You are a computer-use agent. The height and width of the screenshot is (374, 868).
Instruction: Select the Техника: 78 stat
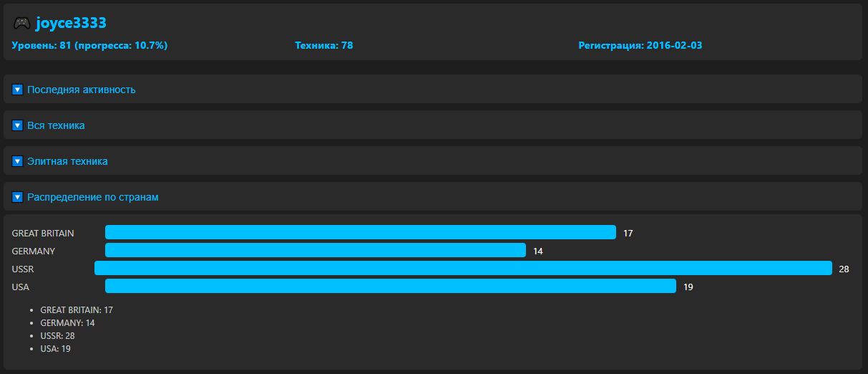pyautogui.click(x=323, y=45)
